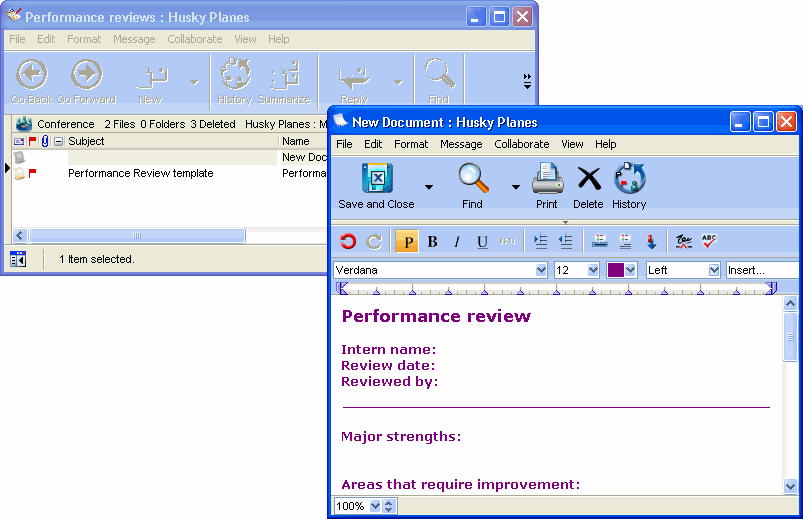Select the Performance Review template item
803x519 pixels.
click(140, 173)
